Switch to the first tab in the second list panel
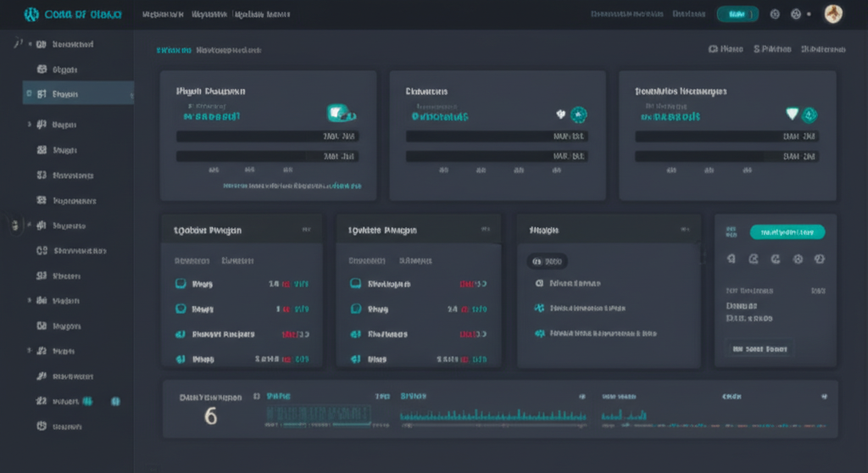Screen dimensions: 868x473 (367, 261)
